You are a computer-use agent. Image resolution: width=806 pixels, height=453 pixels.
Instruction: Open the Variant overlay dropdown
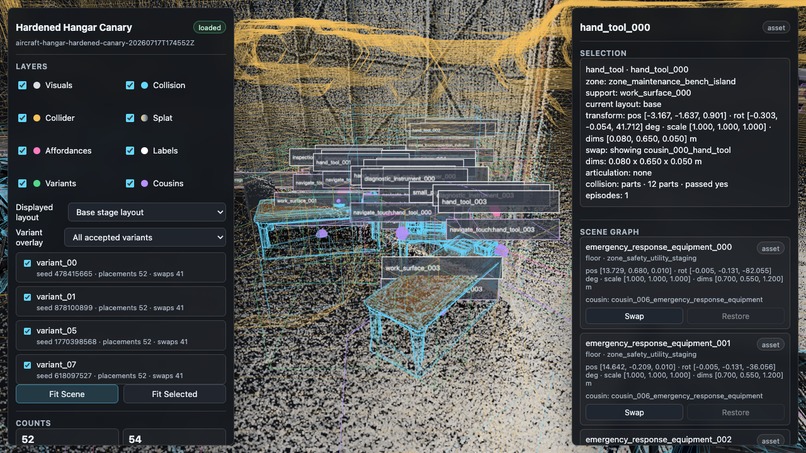tap(145, 237)
